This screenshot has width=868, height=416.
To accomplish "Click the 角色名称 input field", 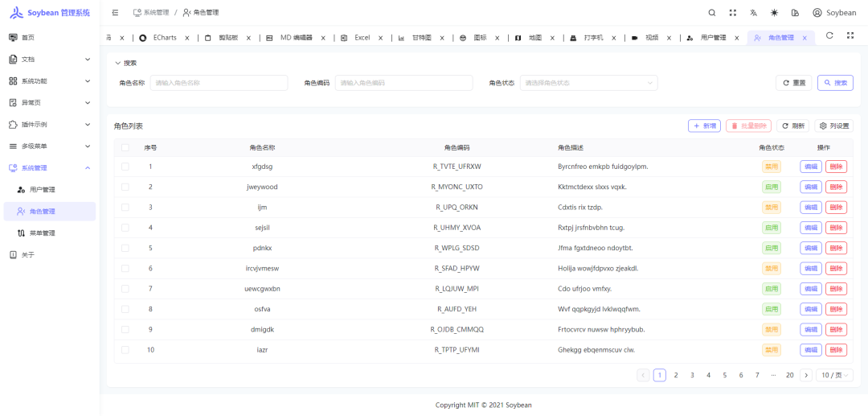I will tap(219, 83).
